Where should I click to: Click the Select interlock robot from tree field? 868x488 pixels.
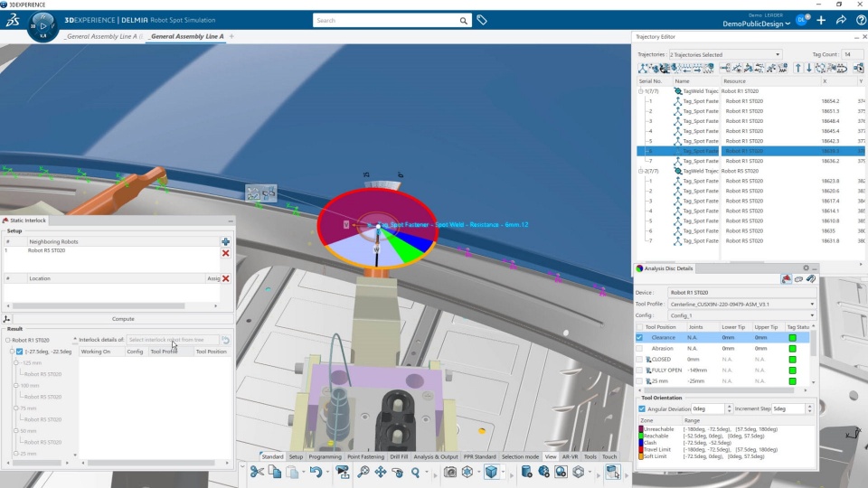(x=173, y=340)
